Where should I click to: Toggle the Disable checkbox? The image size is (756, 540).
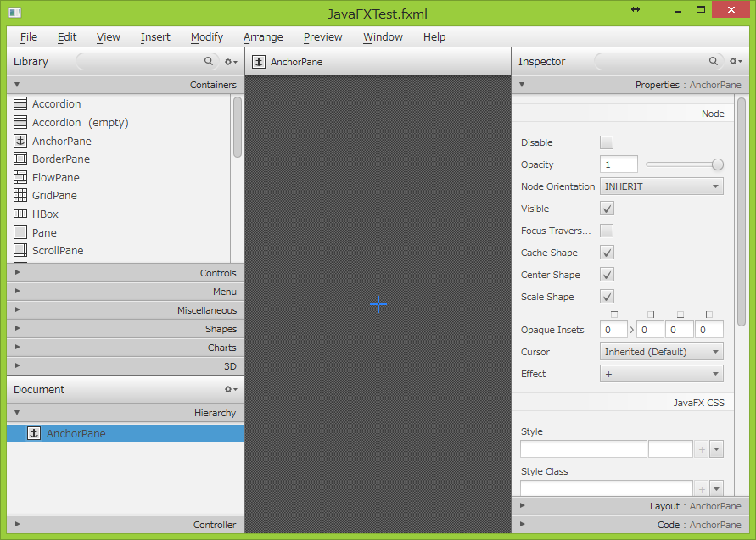pos(607,142)
